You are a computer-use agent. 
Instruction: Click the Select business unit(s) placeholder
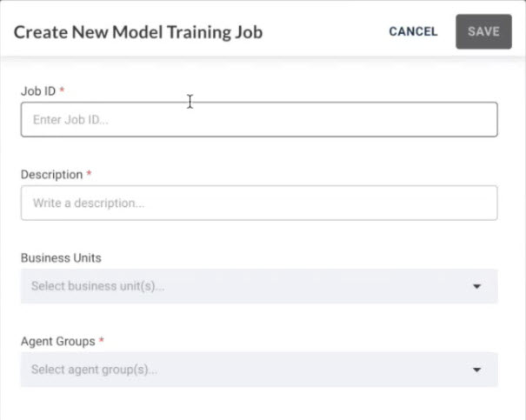coord(97,286)
